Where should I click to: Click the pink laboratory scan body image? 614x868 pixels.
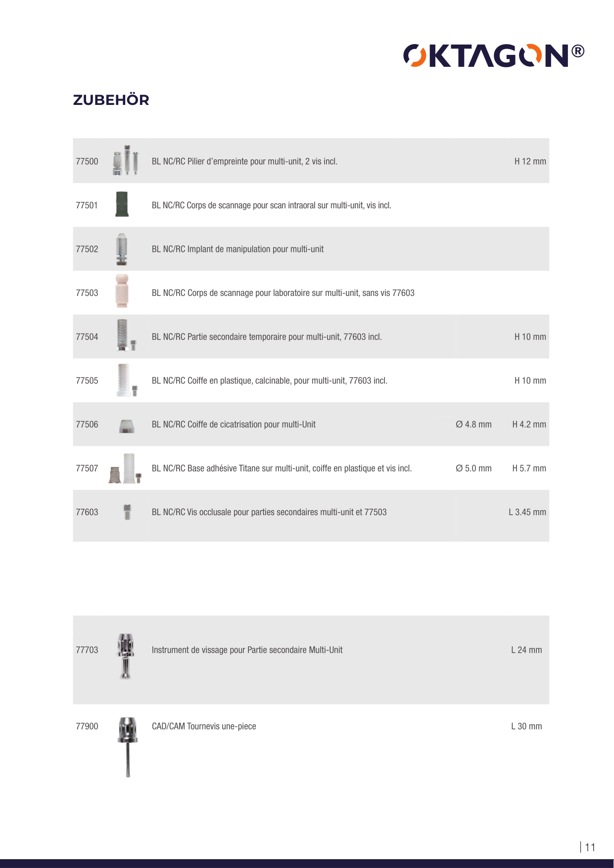point(122,292)
